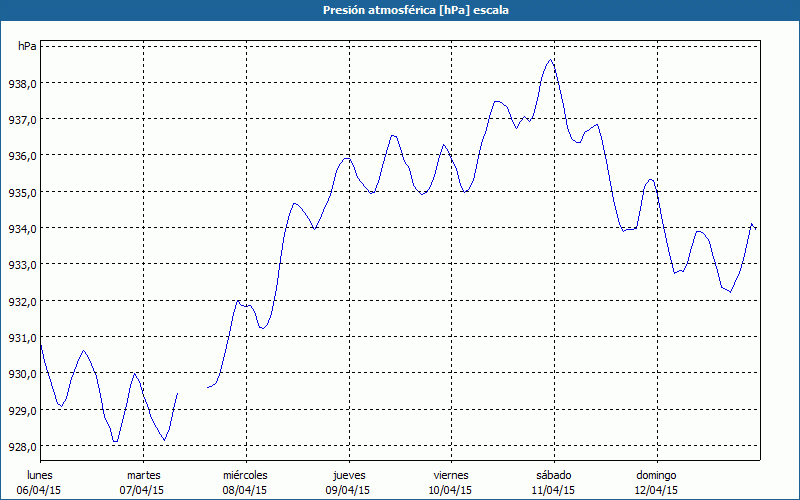The image size is (800, 500).
Task: Pick the 935,0 y-axis tick label
Action: [x=22, y=193]
